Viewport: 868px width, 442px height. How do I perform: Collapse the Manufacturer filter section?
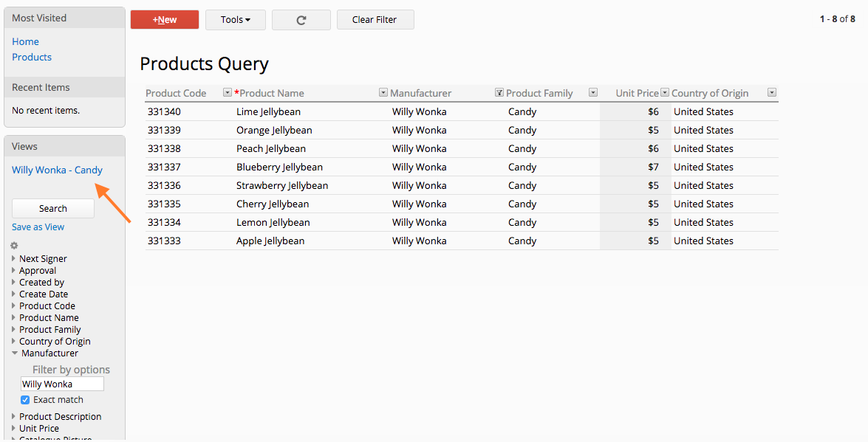click(x=14, y=353)
